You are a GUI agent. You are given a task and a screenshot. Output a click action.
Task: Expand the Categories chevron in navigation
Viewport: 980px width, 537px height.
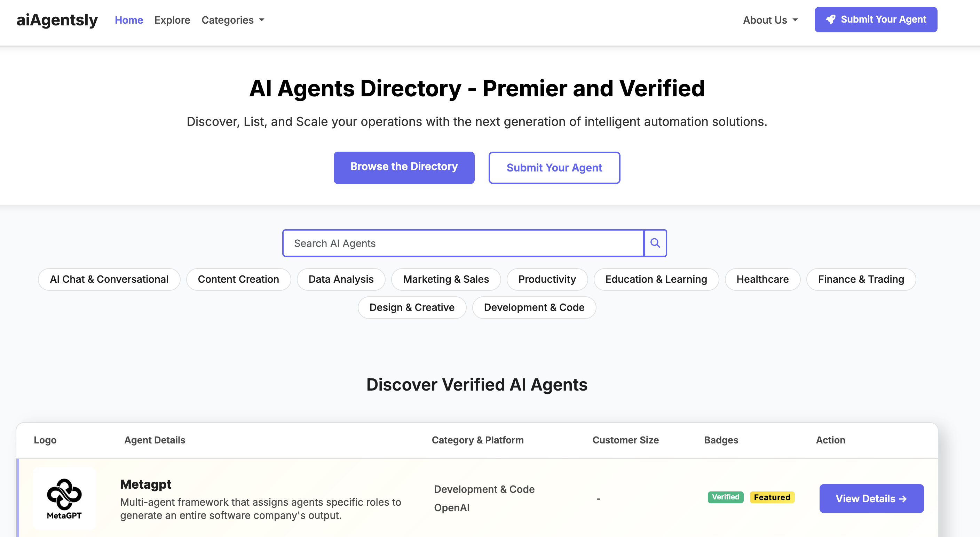pos(262,21)
